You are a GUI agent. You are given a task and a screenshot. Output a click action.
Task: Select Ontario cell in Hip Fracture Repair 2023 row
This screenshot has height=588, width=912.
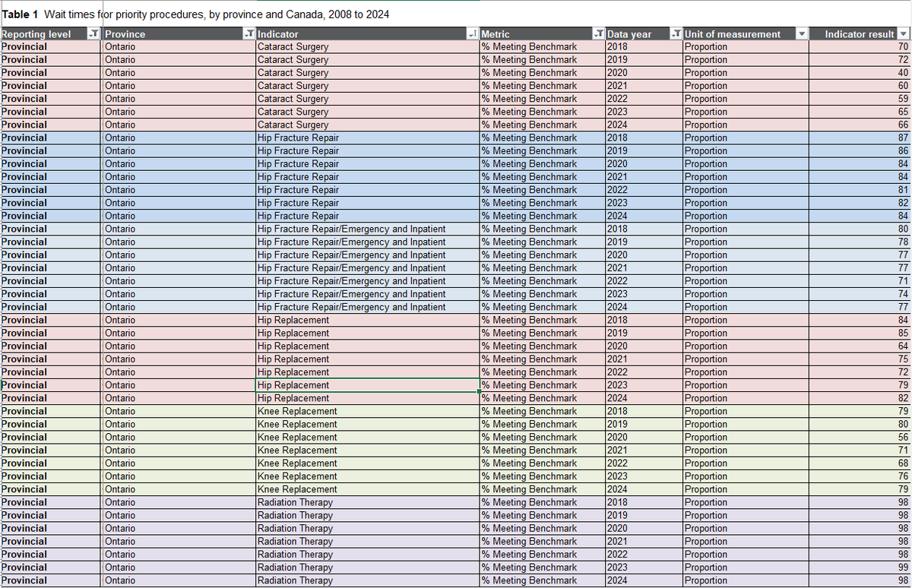point(179,203)
